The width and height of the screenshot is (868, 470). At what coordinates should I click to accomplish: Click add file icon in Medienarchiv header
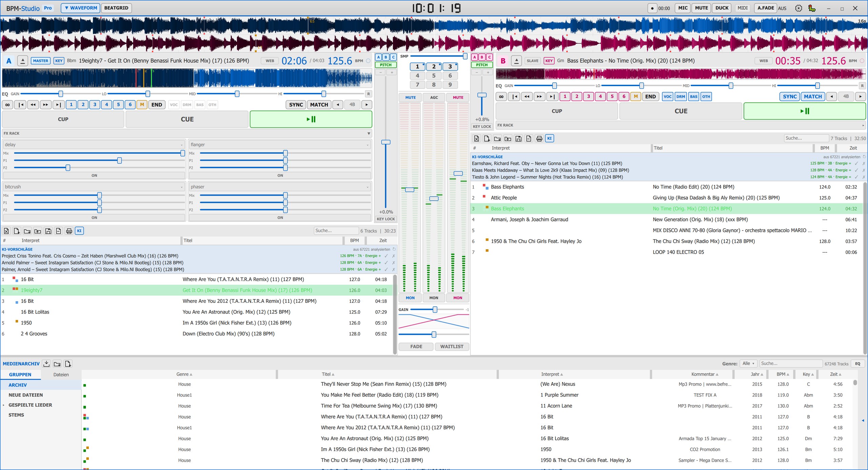pyautogui.click(x=68, y=364)
